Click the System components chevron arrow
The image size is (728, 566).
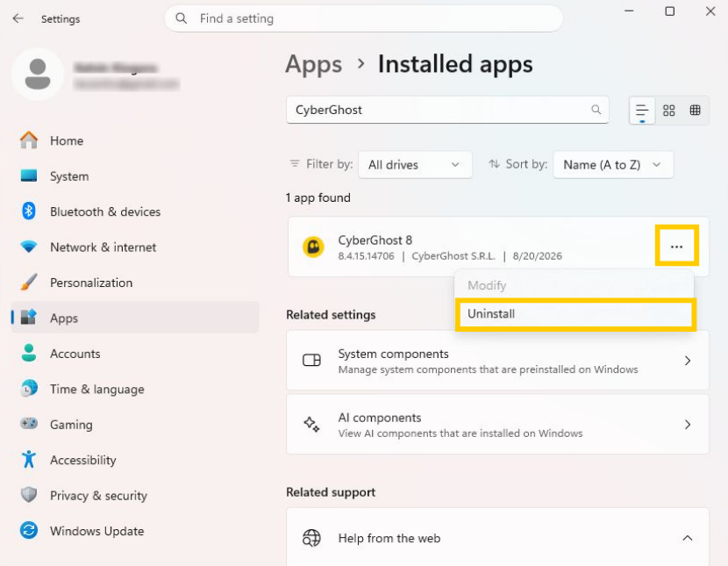click(x=688, y=361)
